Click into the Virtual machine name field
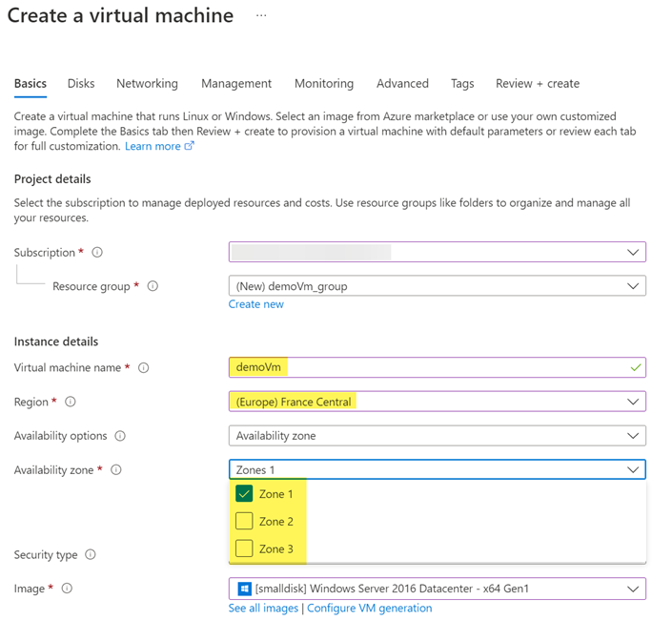 pos(438,367)
